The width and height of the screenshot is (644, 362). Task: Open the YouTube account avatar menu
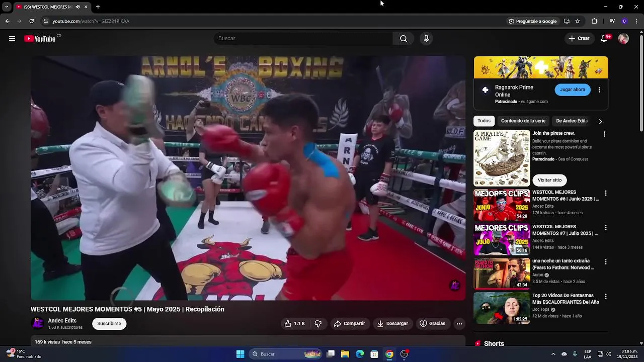(x=623, y=39)
